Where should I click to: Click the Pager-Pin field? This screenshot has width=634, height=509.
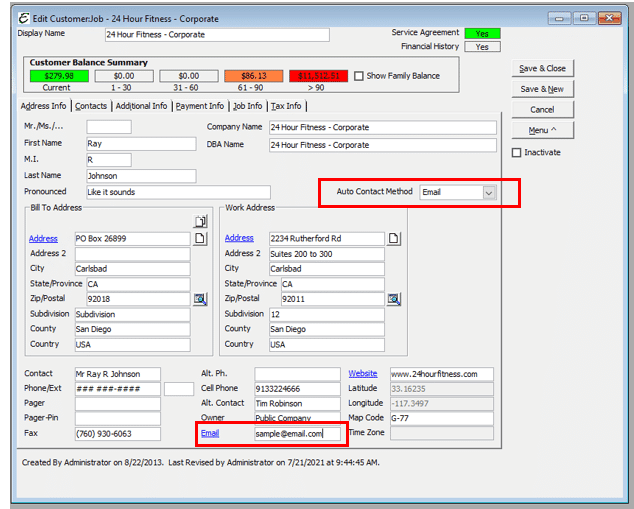point(118,418)
